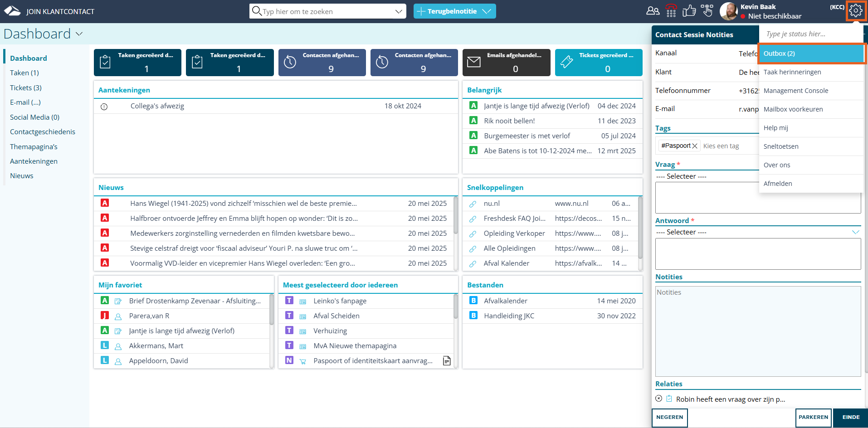Open 'Freshdesk FAQ Joi...' shortcut

(x=515, y=219)
